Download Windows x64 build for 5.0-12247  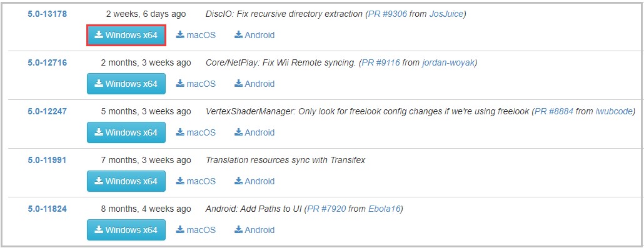coord(126,132)
